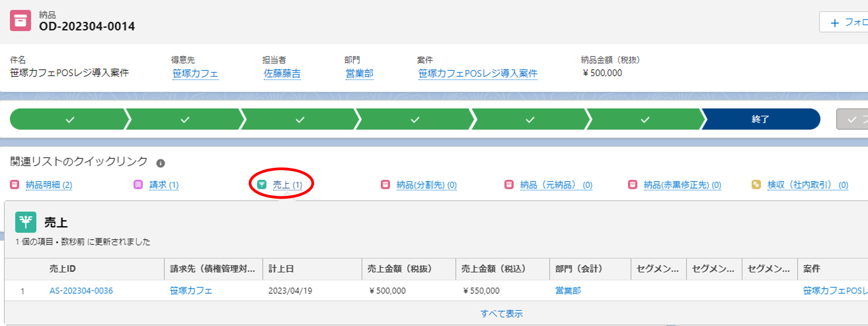Click the フォロー button at top right

click(x=844, y=22)
